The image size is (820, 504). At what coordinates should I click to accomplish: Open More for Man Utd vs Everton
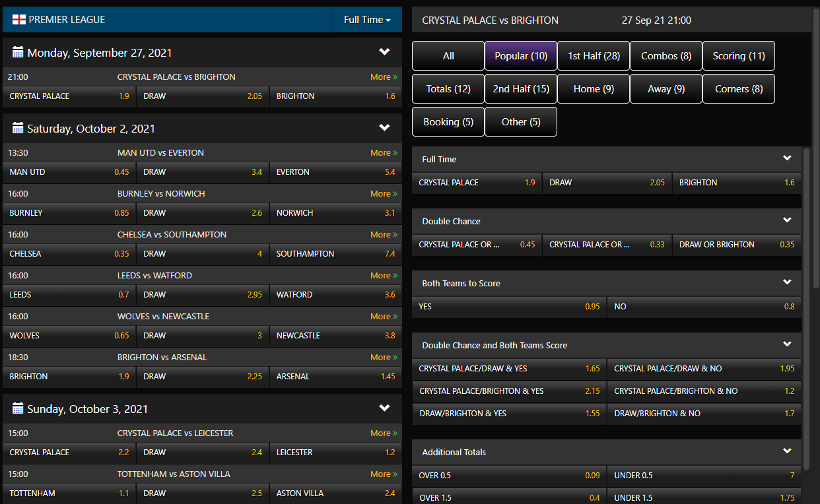384,153
